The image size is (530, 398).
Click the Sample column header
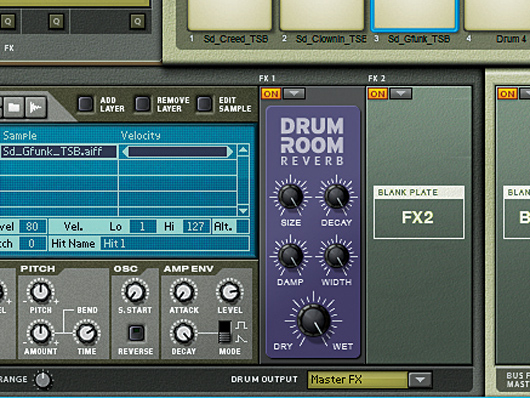point(20,136)
